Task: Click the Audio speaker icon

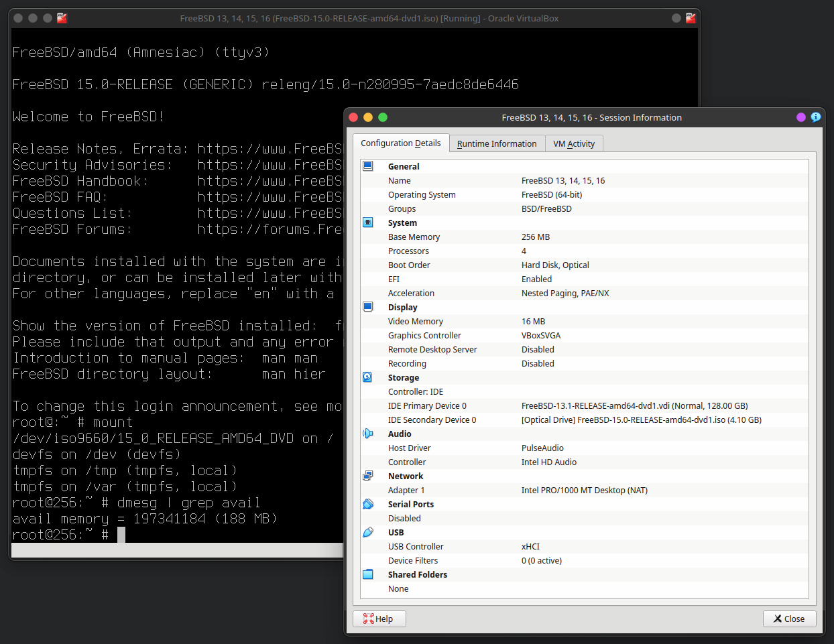Action: click(x=368, y=434)
